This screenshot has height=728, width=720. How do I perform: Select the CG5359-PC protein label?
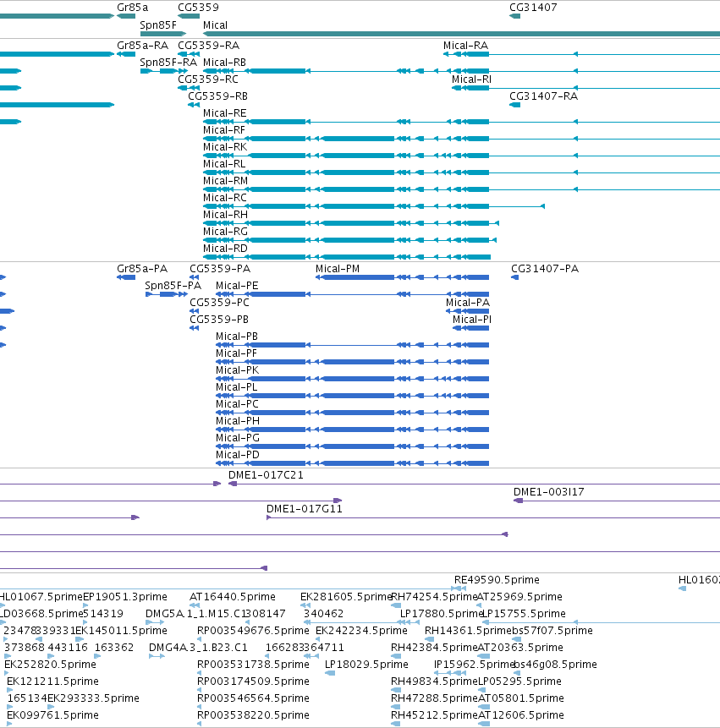tap(219, 303)
